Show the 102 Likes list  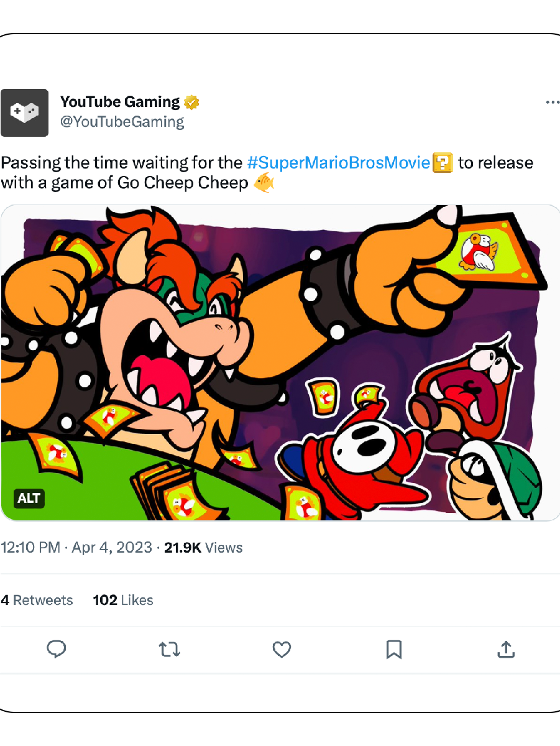(x=123, y=600)
